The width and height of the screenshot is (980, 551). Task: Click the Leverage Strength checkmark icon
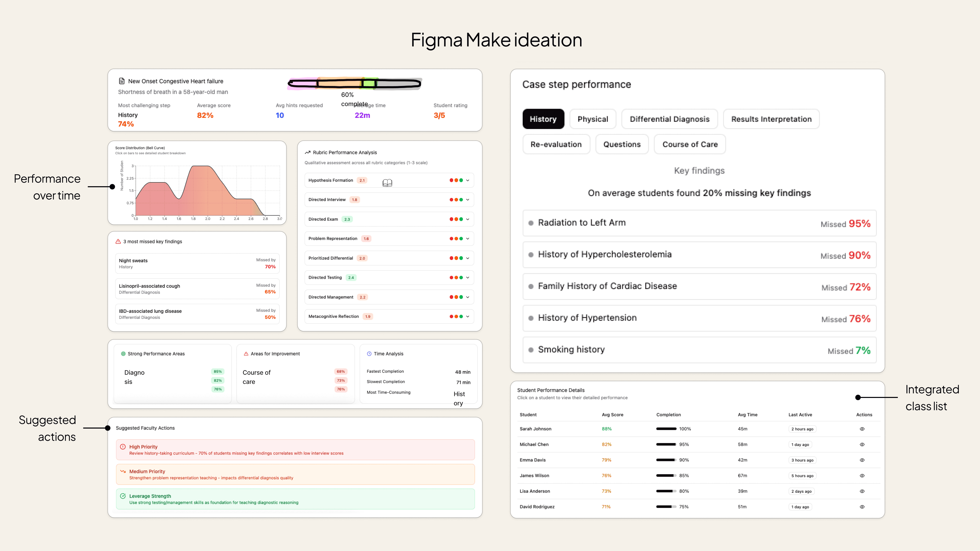[123, 496]
